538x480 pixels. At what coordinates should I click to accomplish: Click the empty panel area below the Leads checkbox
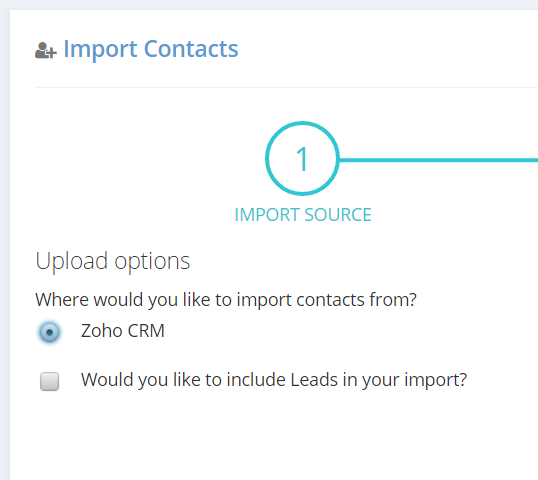pyautogui.click(x=274, y=437)
